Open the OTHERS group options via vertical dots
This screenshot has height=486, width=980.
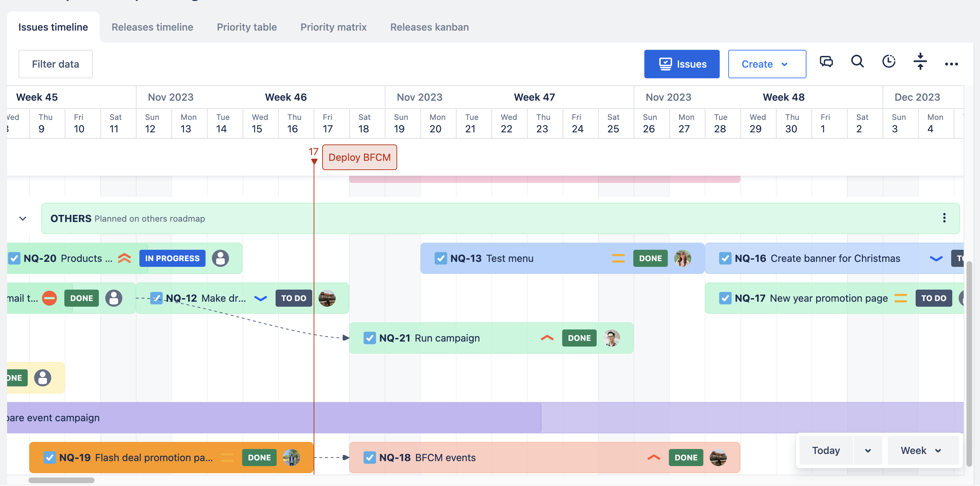pos(945,218)
